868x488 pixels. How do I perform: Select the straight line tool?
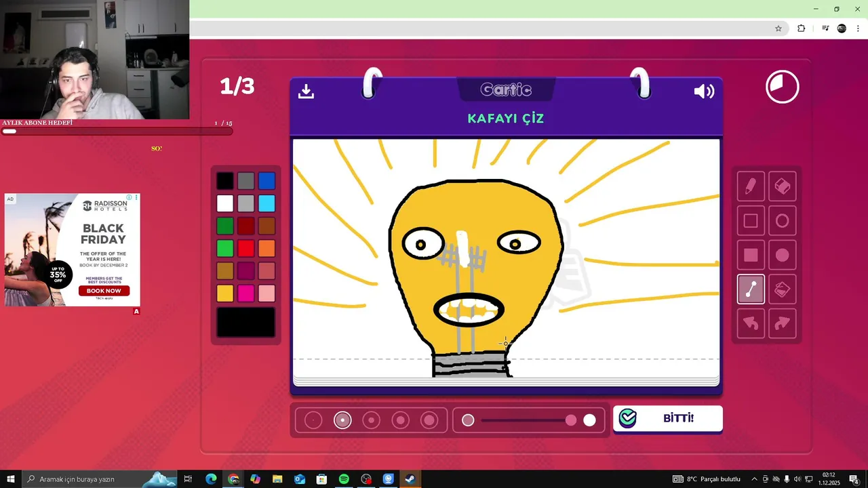(751, 289)
